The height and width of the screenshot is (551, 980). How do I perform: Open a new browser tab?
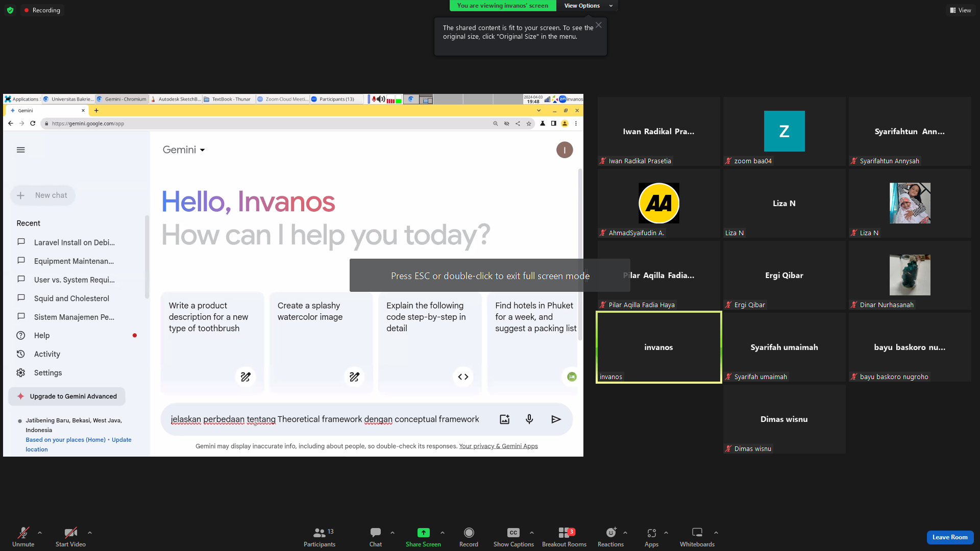96,110
